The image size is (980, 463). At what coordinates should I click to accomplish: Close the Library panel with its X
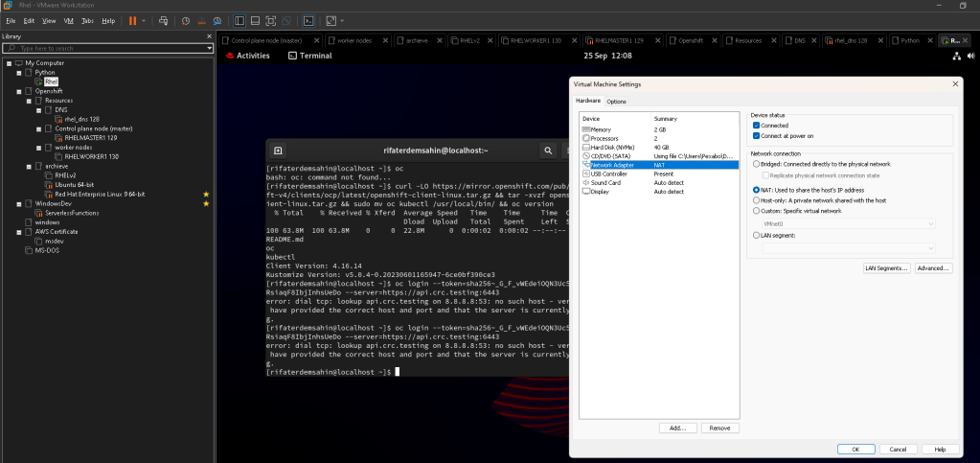point(210,36)
